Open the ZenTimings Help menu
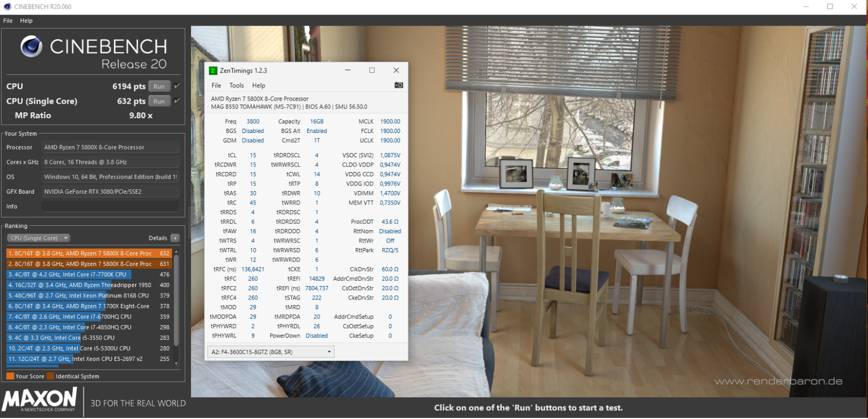868x419 pixels. coord(259,85)
